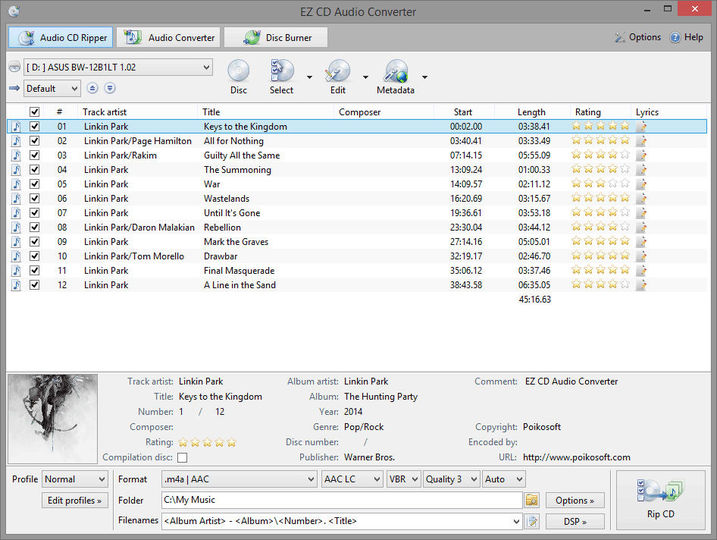The image size is (717, 540).
Task: Click the CD drive icon beside the drive list
Action: 15,67
